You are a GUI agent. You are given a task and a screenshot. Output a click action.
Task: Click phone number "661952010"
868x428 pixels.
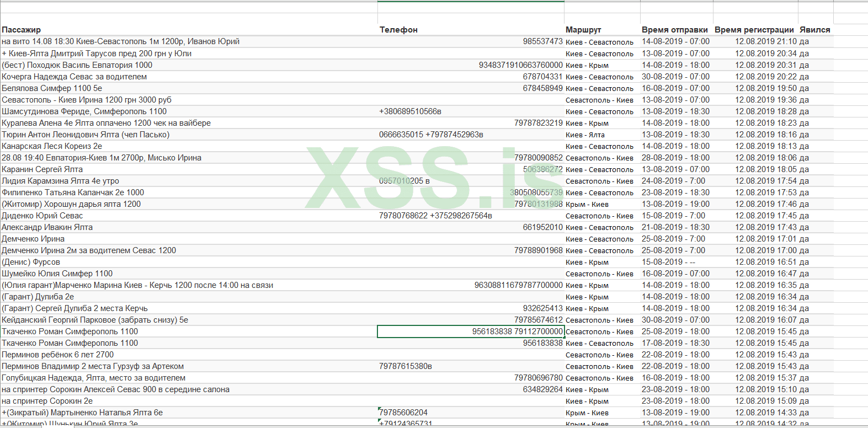(543, 227)
